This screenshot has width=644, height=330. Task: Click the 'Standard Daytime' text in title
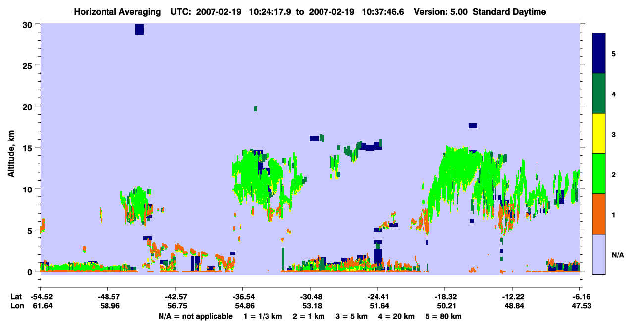click(509, 12)
